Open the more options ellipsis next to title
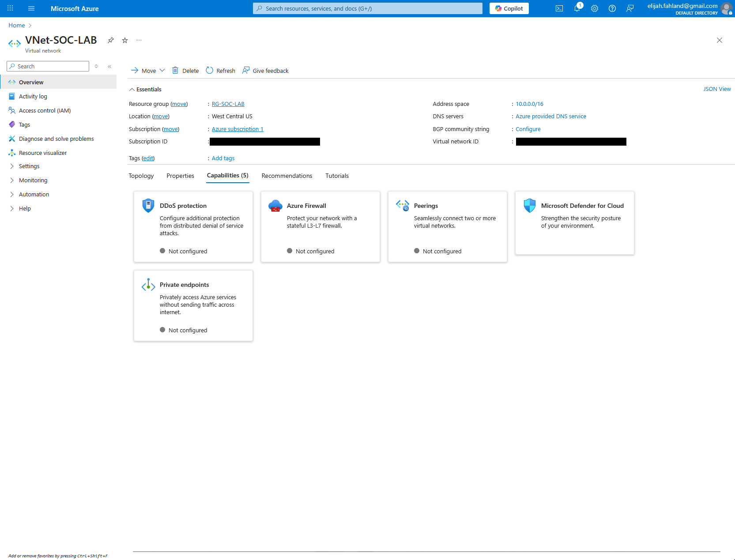The width and height of the screenshot is (735, 560). coord(139,40)
